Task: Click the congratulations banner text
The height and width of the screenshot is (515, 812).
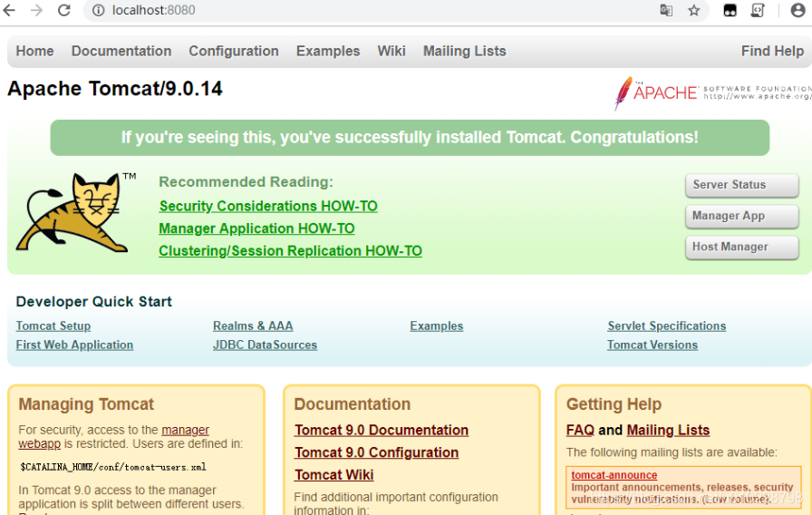Action: tap(410, 137)
